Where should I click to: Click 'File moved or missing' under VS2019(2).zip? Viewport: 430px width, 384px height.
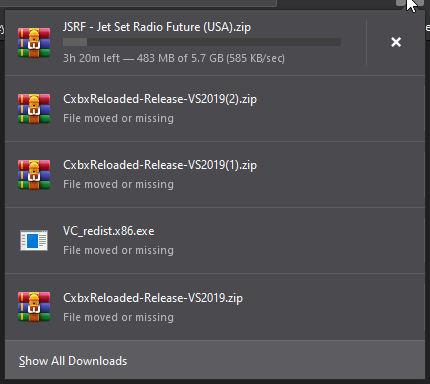(118, 118)
